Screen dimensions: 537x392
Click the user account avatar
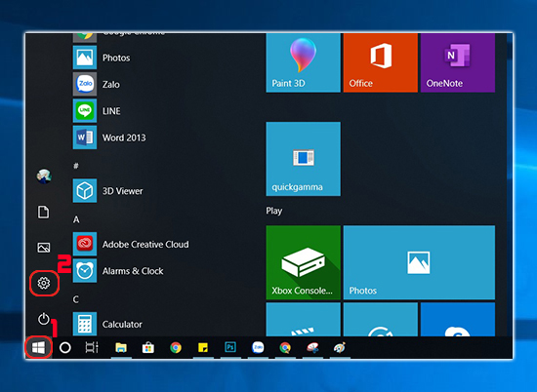pyautogui.click(x=44, y=176)
